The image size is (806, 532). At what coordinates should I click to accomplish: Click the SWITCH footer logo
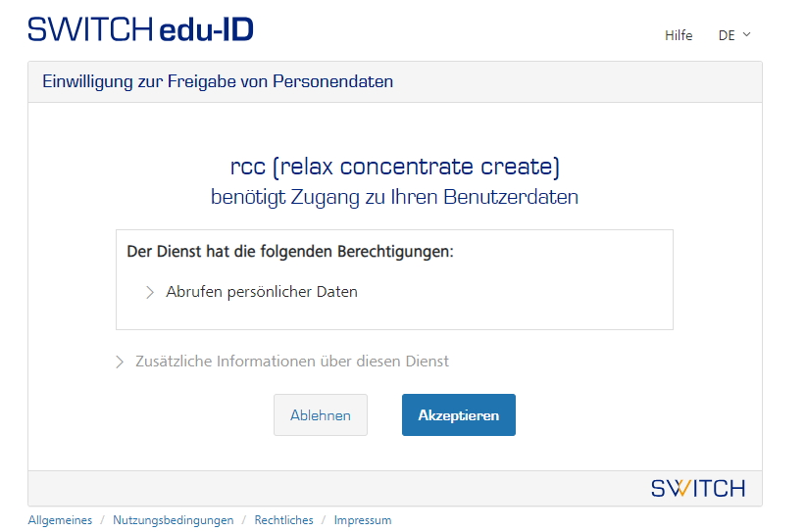698,488
